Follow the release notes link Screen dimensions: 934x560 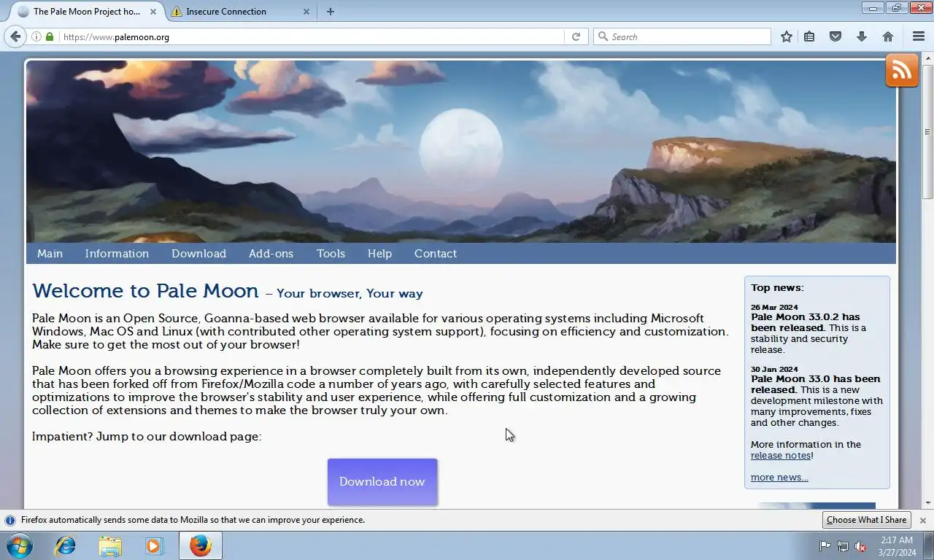(x=781, y=456)
